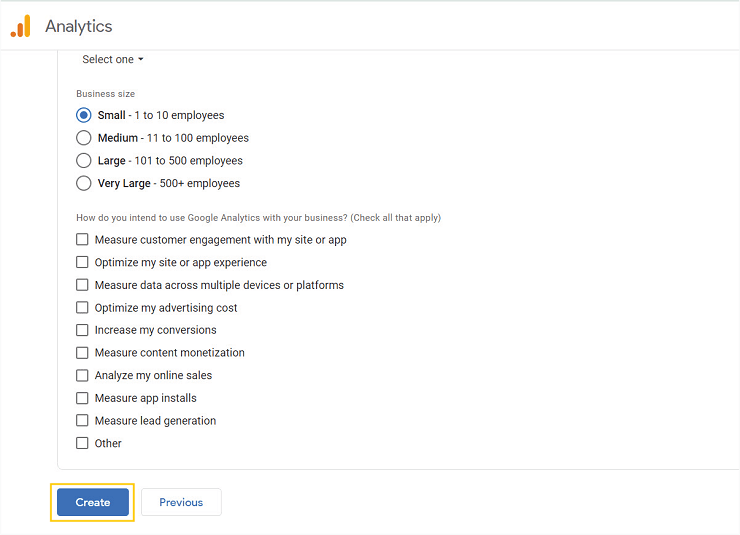Go back with the Previous button

pyautogui.click(x=181, y=502)
